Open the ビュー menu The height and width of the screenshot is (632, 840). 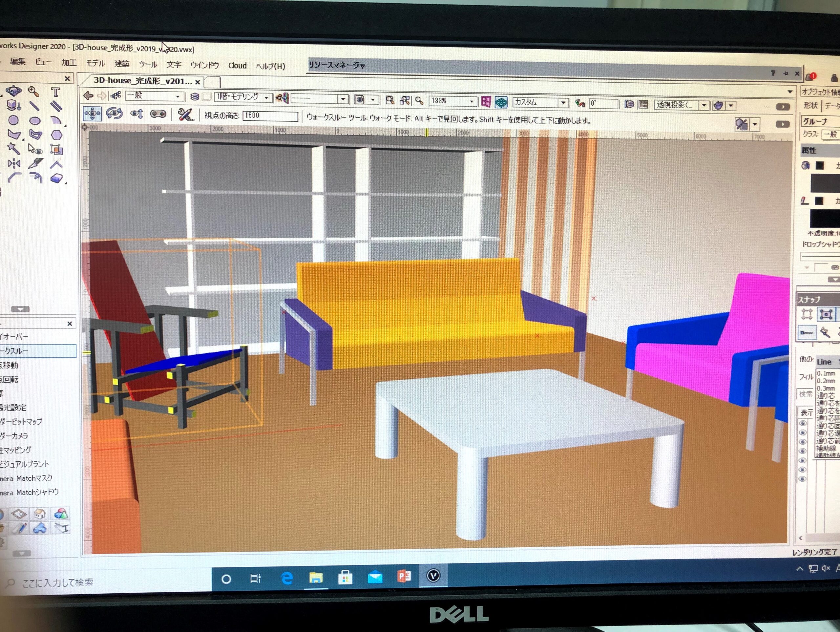(x=43, y=62)
